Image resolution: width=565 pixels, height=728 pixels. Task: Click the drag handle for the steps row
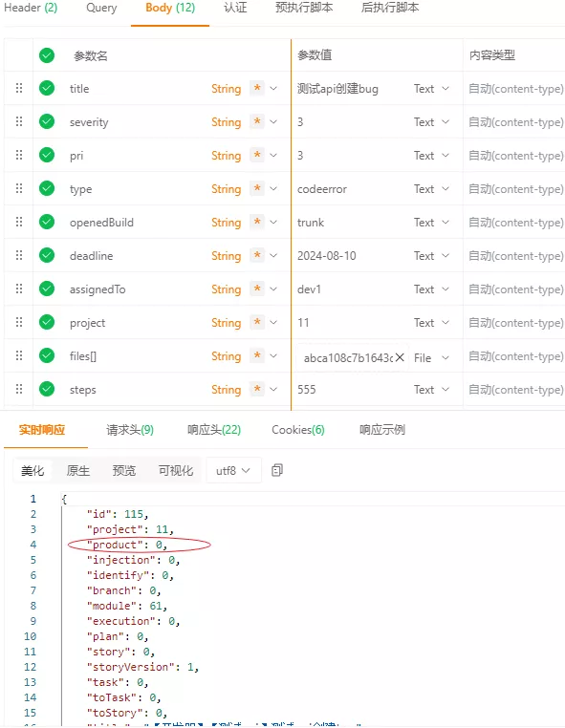point(19,389)
